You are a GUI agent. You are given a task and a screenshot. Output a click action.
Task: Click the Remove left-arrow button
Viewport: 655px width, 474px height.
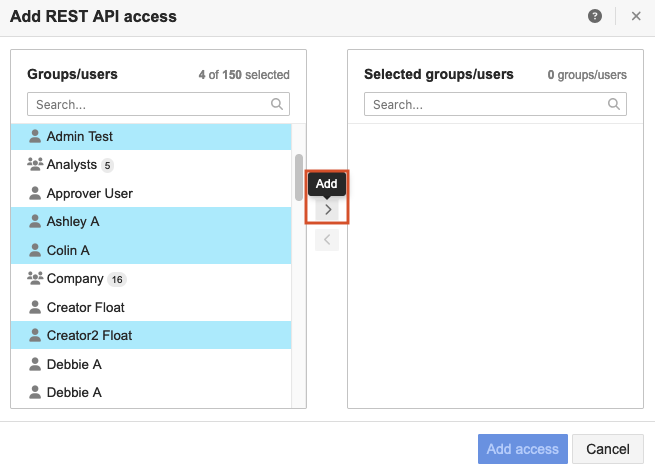pyautogui.click(x=327, y=240)
